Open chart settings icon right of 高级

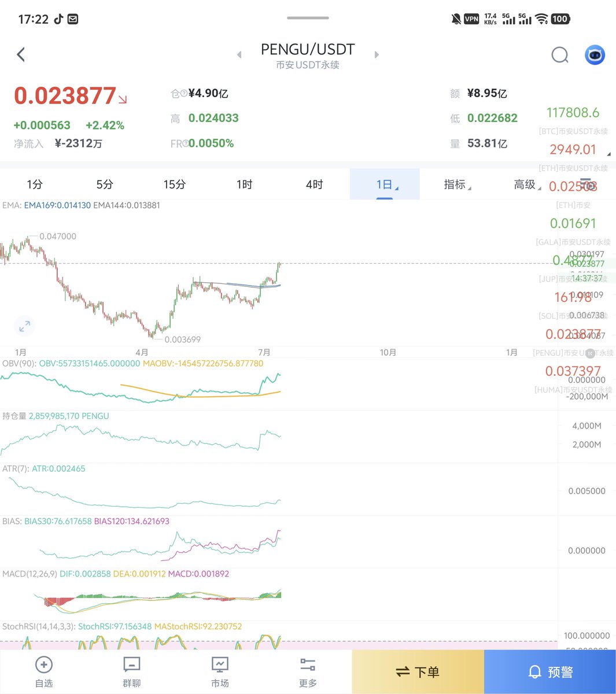click(x=587, y=184)
